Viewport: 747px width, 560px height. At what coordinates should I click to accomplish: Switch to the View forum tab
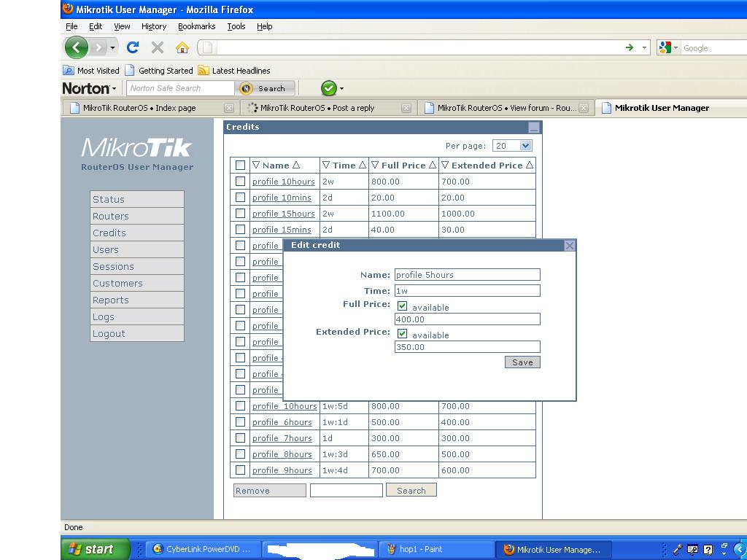(x=506, y=108)
